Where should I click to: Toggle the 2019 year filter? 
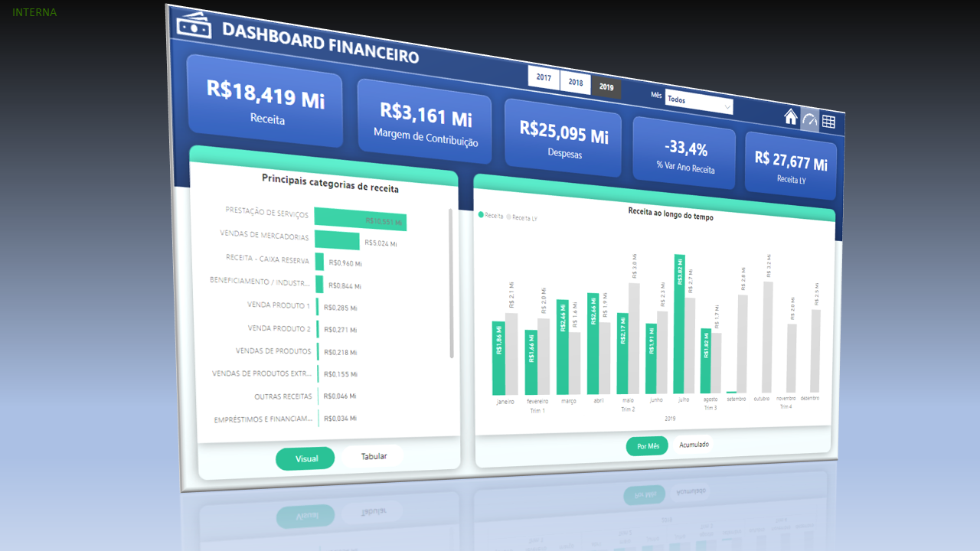(x=606, y=86)
